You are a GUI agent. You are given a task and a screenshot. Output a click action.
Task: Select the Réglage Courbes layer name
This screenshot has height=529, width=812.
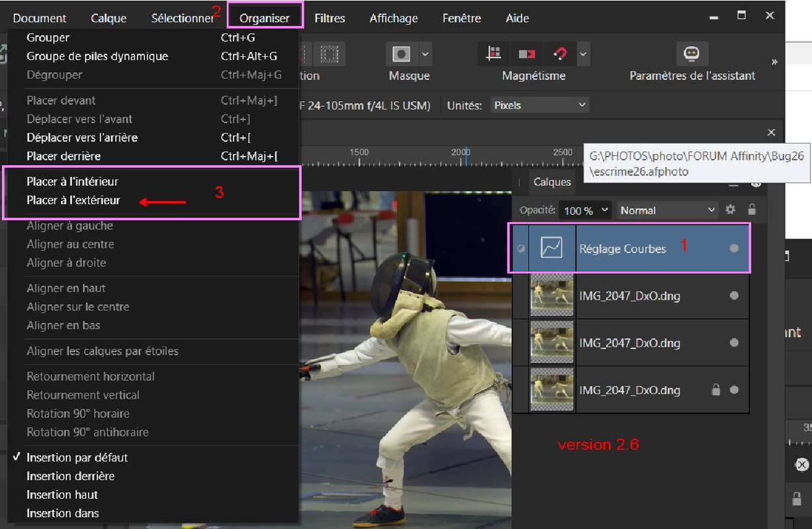(622, 249)
